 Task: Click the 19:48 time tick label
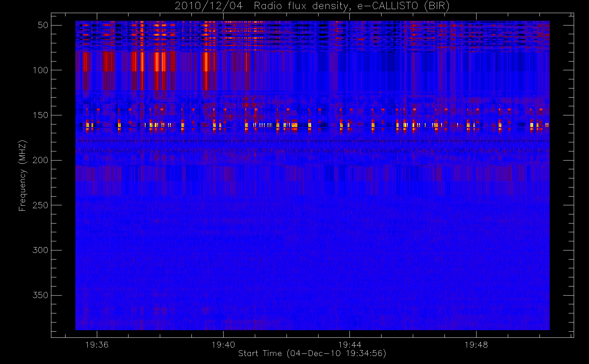coord(476,345)
